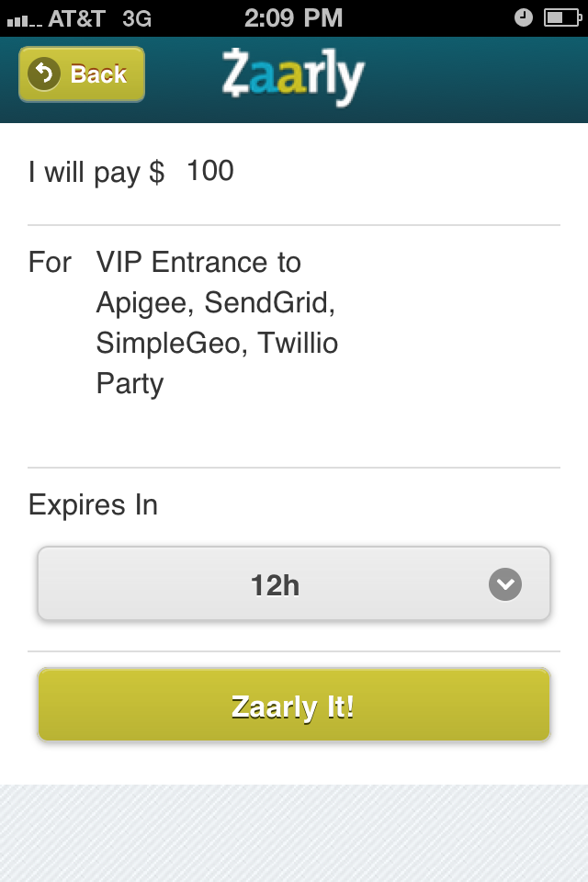Edit the VIP Entrance description text
Image resolution: width=588 pixels, height=882 pixels.
click(x=217, y=322)
